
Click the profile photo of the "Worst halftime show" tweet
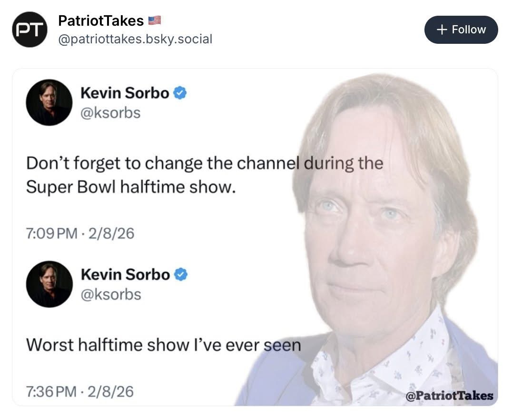(49, 284)
